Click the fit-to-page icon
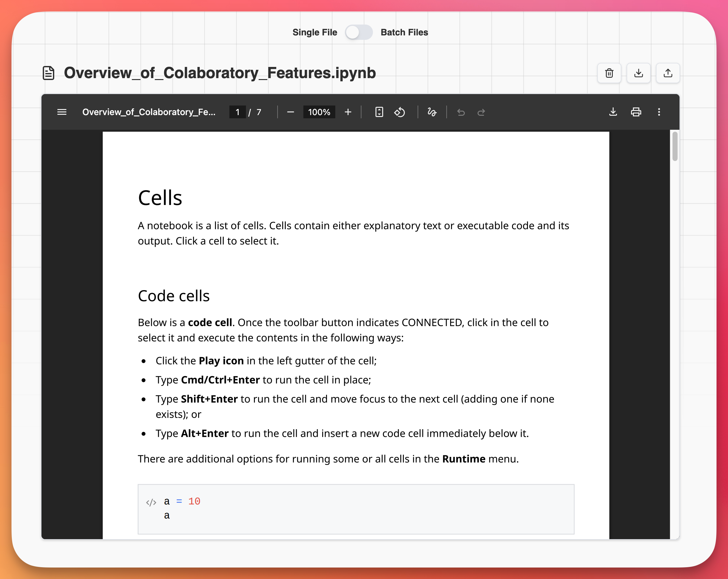The height and width of the screenshot is (579, 728). point(379,112)
